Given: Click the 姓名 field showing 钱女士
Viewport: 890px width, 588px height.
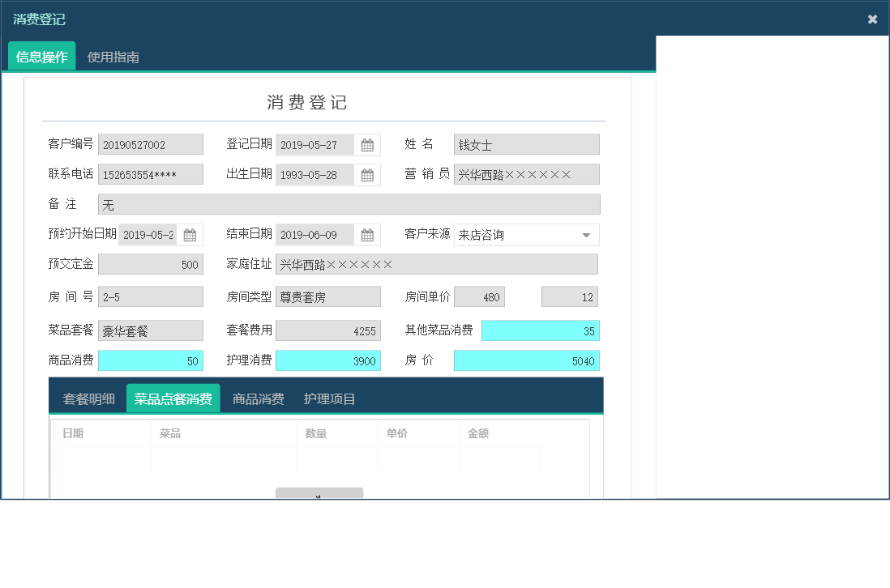Looking at the screenshot, I should pos(526,143).
